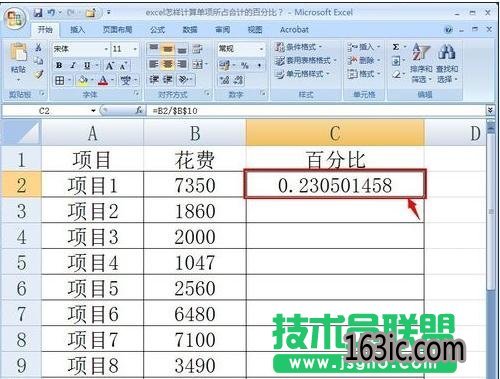Toggle Italic formatting button
Image resolution: width=500 pixels, height=379 pixels.
click(x=73, y=65)
